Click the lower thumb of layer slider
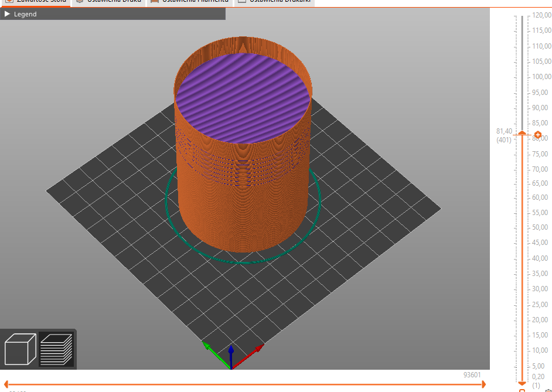The height and width of the screenshot is (392, 552). (522, 384)
